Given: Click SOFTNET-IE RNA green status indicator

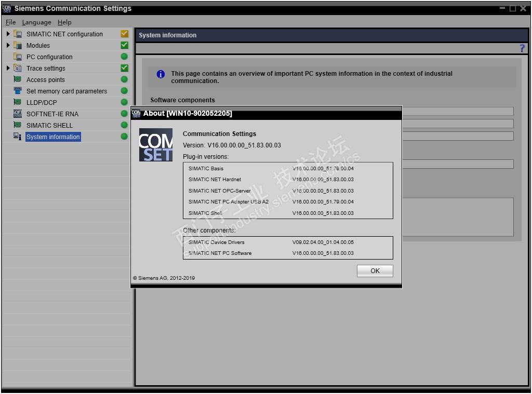Looking at the screenshot, I should [x=124, y=114].
